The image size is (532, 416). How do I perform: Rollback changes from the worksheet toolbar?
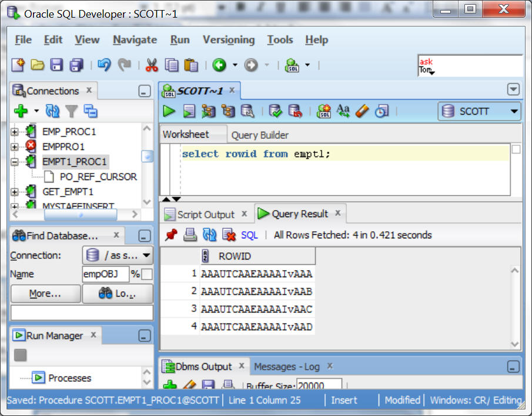[295, 111]
